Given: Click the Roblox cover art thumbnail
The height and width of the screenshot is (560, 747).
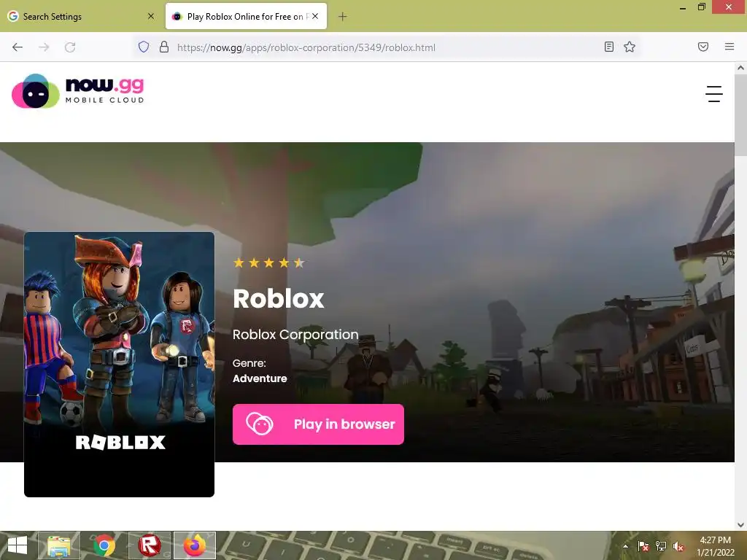Looking at the screenshot, I should click(x=119, y=365).
